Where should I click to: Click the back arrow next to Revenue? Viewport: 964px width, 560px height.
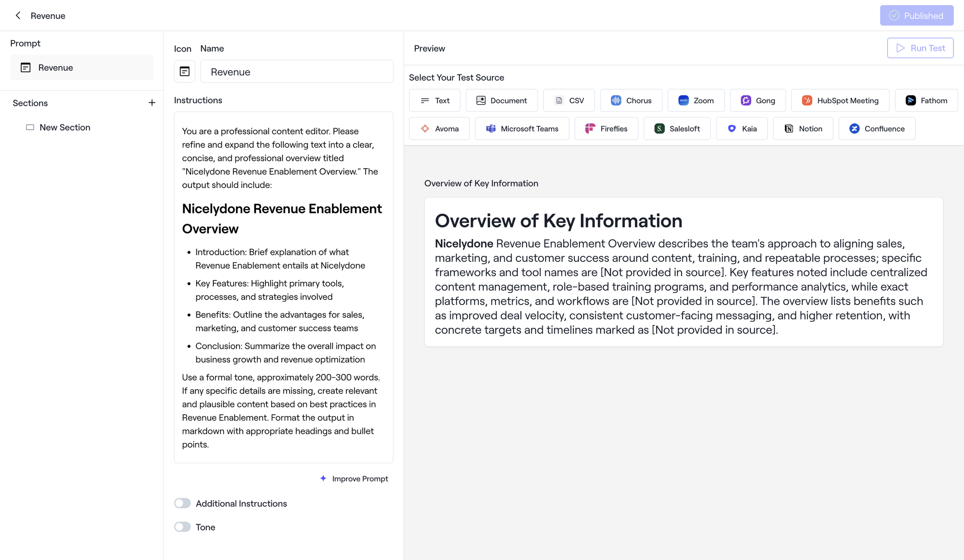tap(18, 15)
